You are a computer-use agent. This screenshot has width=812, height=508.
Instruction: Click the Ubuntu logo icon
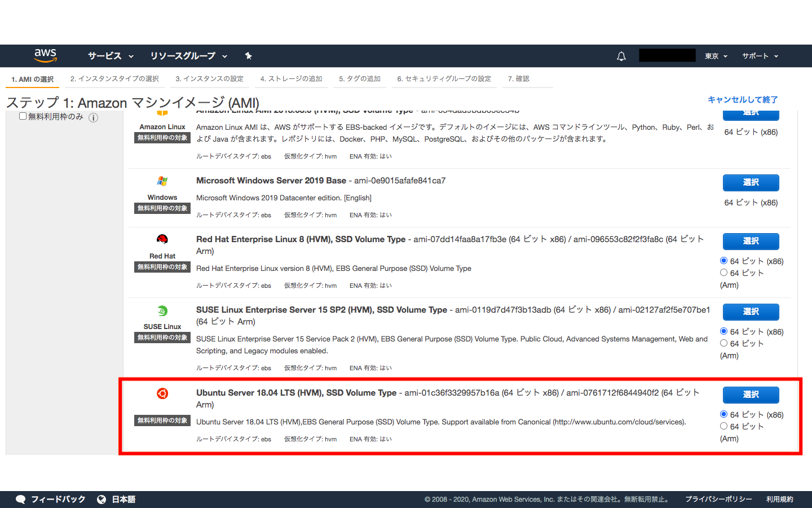(162, 393)
